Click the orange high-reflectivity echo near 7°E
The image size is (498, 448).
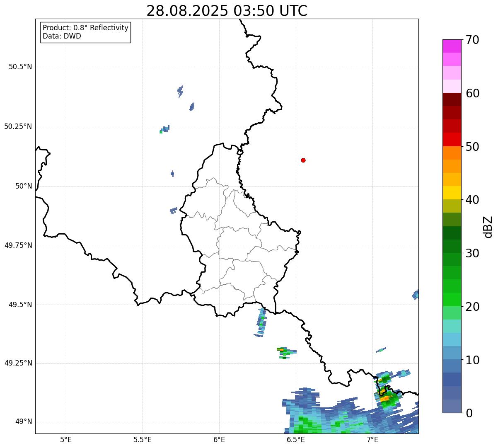pos(385,398)
